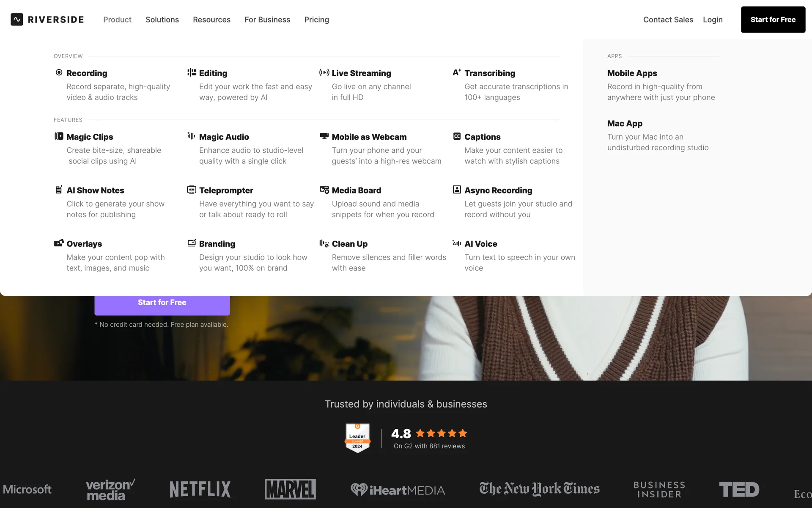
Task: Click the Magic Audio waveform icon
Action: tap(191, 136)
